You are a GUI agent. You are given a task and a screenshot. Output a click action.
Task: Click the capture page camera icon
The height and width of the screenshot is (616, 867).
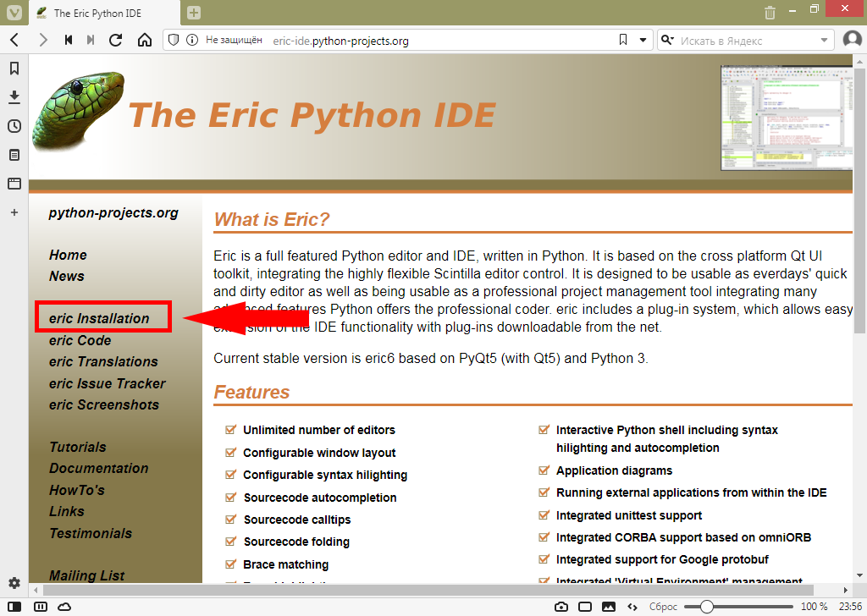pos(561,607)
